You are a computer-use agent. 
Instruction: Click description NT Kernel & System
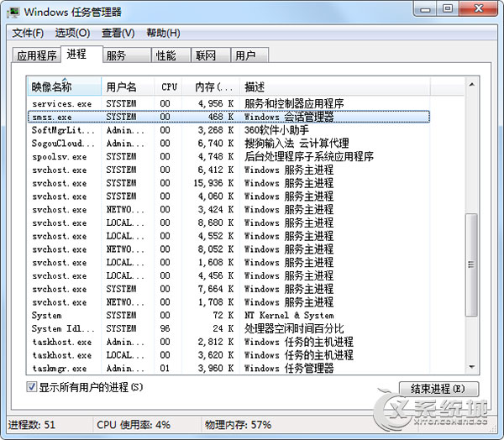(289, 315)
